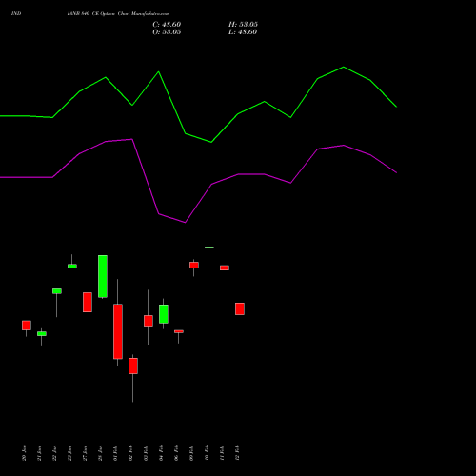Click the red candle for 27 Jan
This screenshot has width=476, height=476.
tap(88, 302)
